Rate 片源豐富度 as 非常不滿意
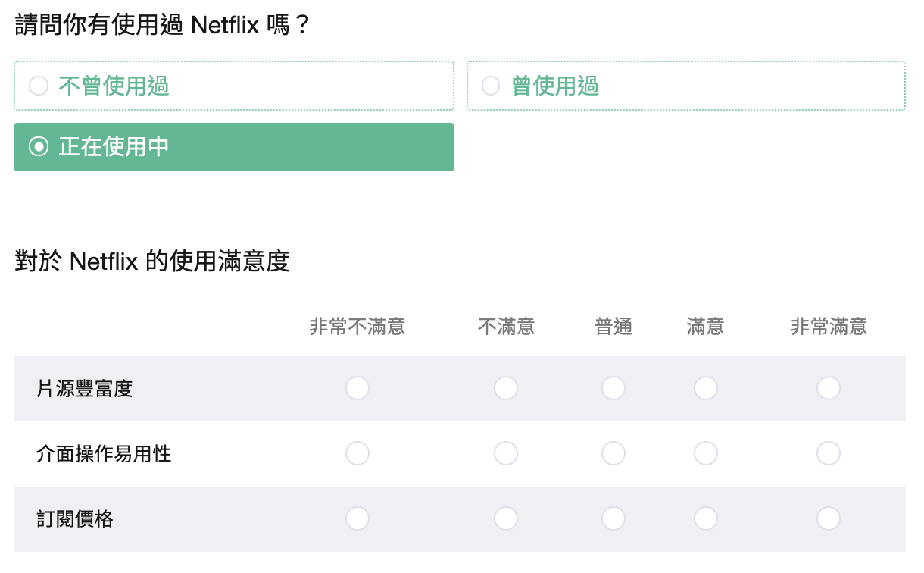The height and width of the screenshot is (573, 924). pos(357,389)
